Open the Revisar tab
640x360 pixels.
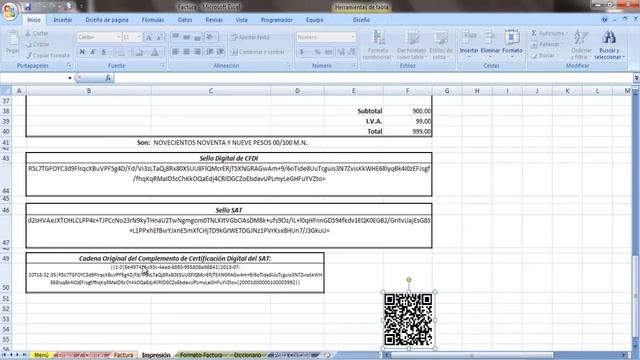pyautogui.click(x=214, y=20)
